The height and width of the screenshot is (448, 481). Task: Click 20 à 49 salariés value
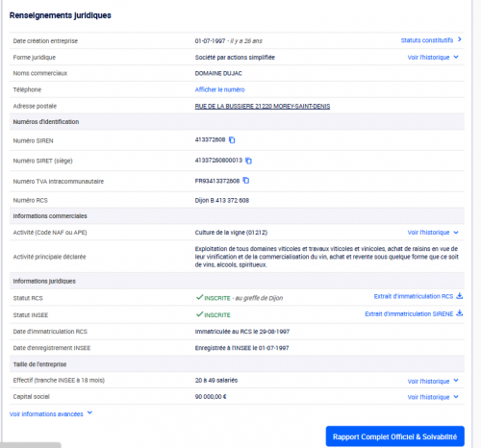(216, 381)
